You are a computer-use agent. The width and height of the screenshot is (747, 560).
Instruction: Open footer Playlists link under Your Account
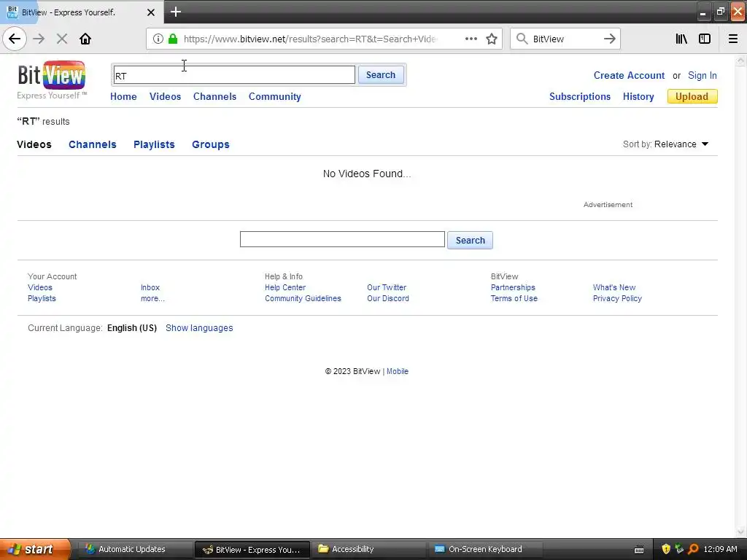(x=42, y=298)
